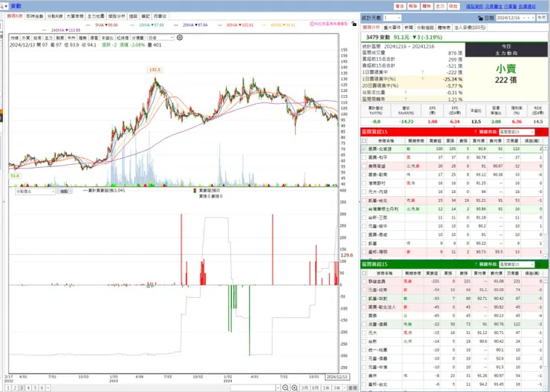Open the dropdown arrow after page button 6

pyautogui.click(x=48, y=388)
